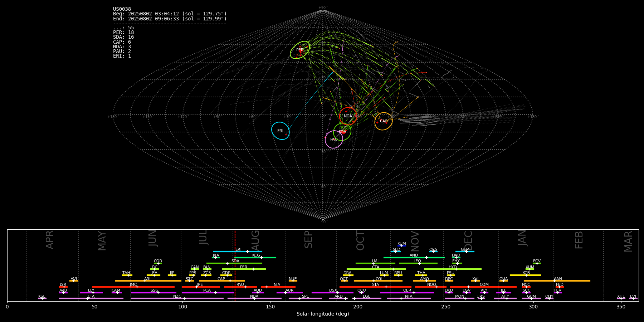Click the 'PAU: 2' legend count
The height and width of the screenshot is (322, 644).
[122, 52]
